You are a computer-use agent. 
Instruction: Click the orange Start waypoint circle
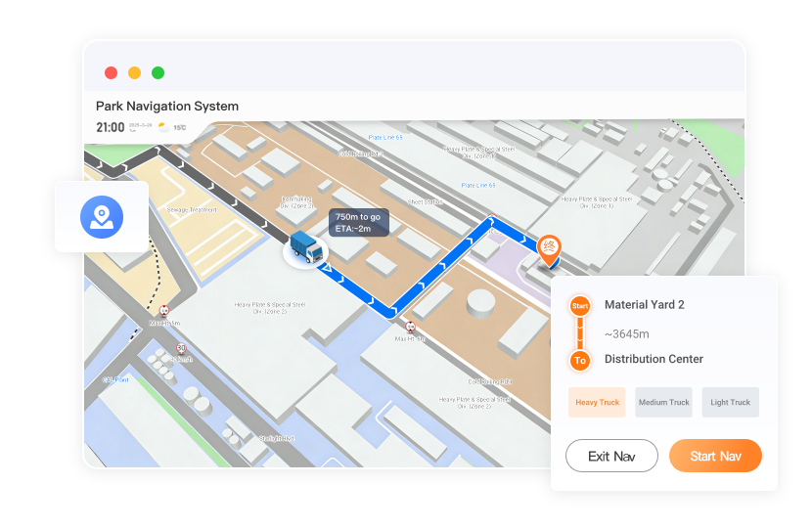pos(580,306)
